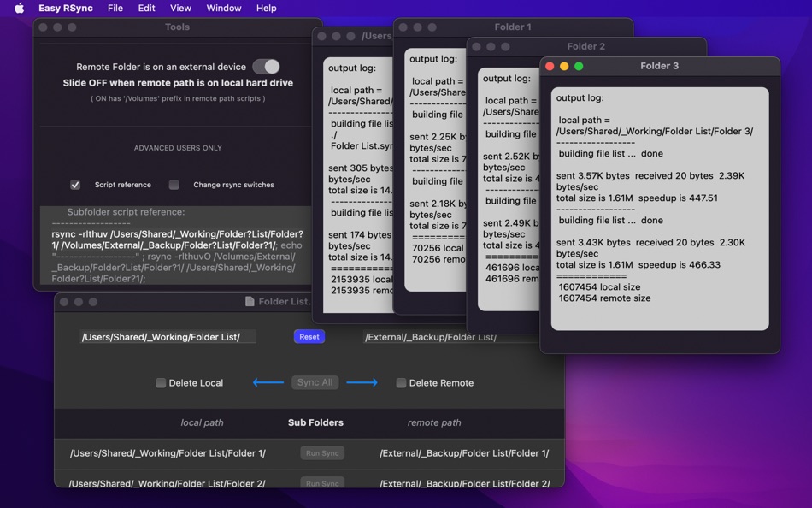This screenshot has height=508, width=812.
Task: Open the View menu
Action: click(x=180, y=9)
